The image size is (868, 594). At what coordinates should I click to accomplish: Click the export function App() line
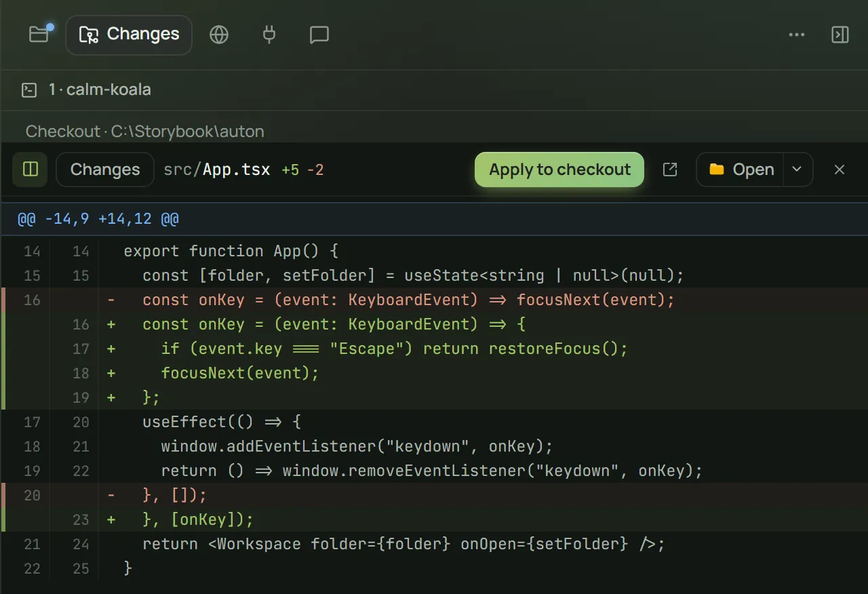(x=434, y=251)
